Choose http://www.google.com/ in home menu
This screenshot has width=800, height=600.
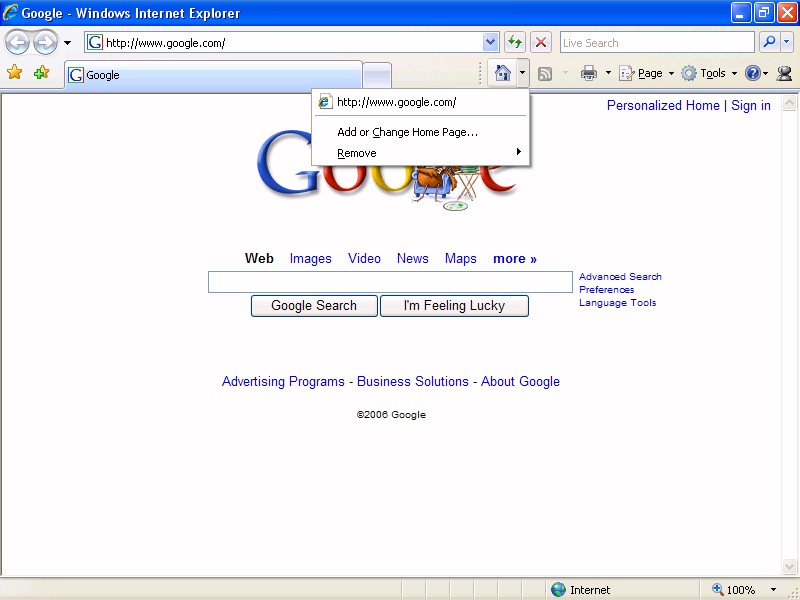pyautogui.click(x=421, y=102)
